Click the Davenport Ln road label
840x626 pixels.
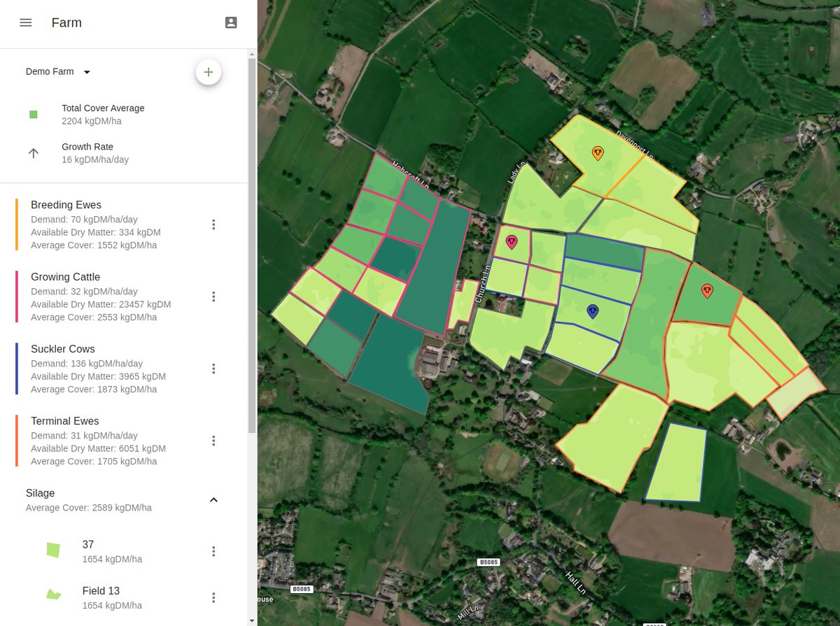click(x=635, y=144)
